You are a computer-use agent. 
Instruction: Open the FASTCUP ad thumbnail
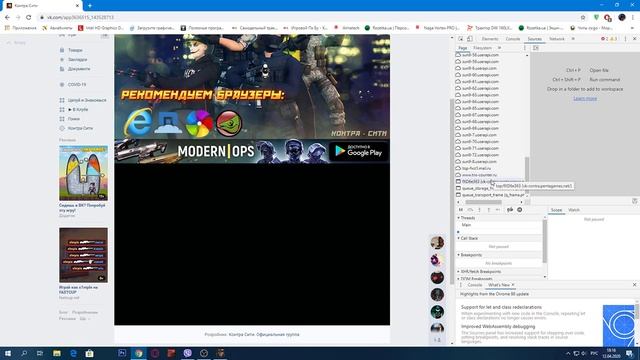83,255
